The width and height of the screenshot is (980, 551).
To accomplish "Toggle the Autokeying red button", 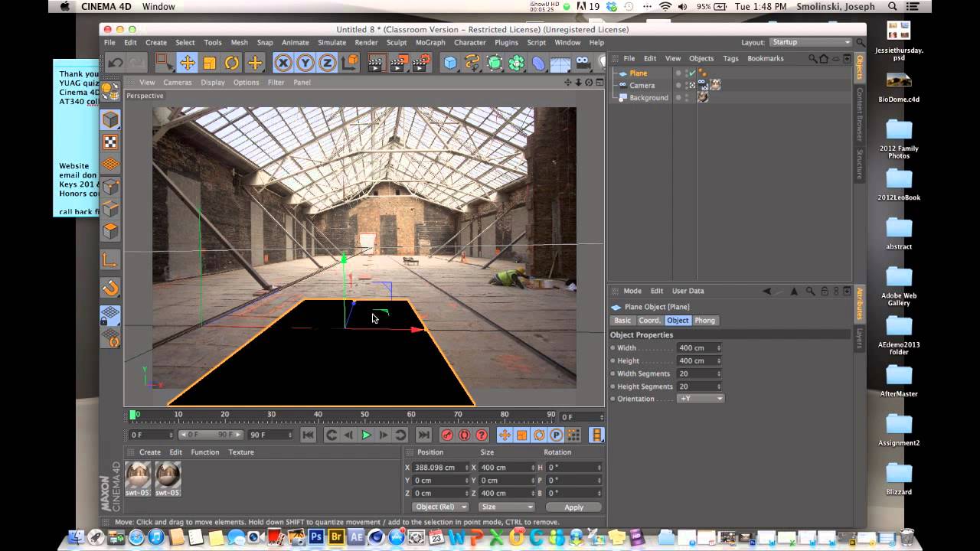I will [x=464, y=435].
